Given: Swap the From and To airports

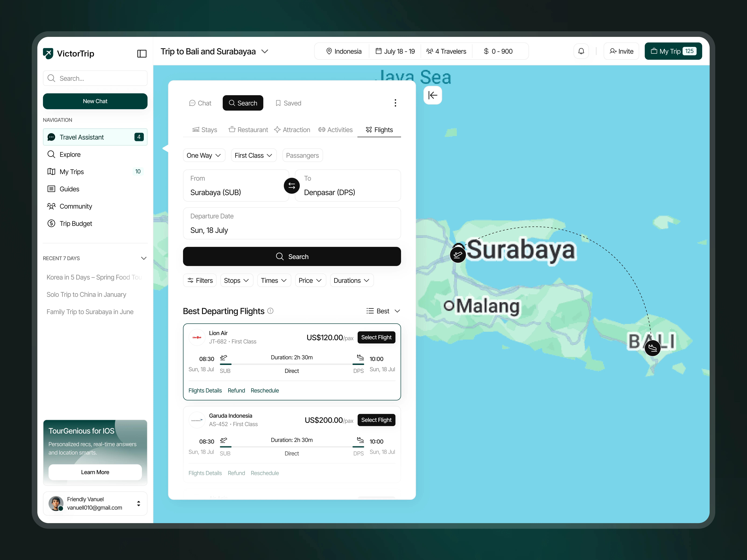Looking at the screenshot, I should pos(292,186).
